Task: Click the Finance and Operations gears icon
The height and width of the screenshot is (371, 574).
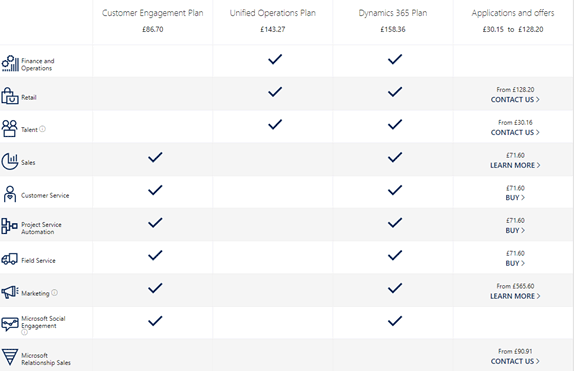Action: click(x=10, y=63)
